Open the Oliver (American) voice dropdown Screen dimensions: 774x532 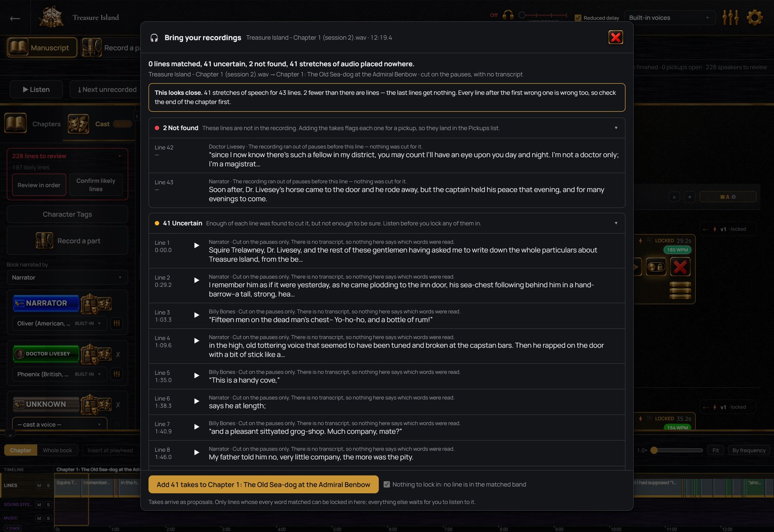(x=59, y=323)
